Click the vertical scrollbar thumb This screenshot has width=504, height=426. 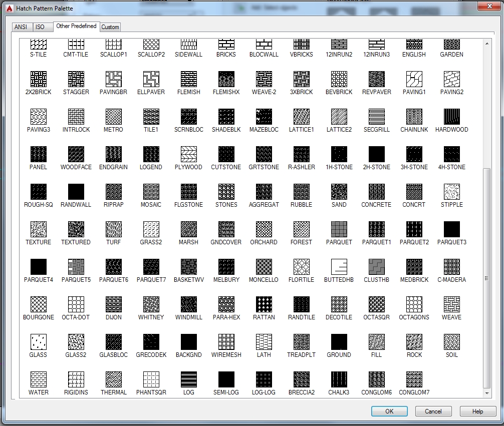pyautogui.click(x=487, y=278)
